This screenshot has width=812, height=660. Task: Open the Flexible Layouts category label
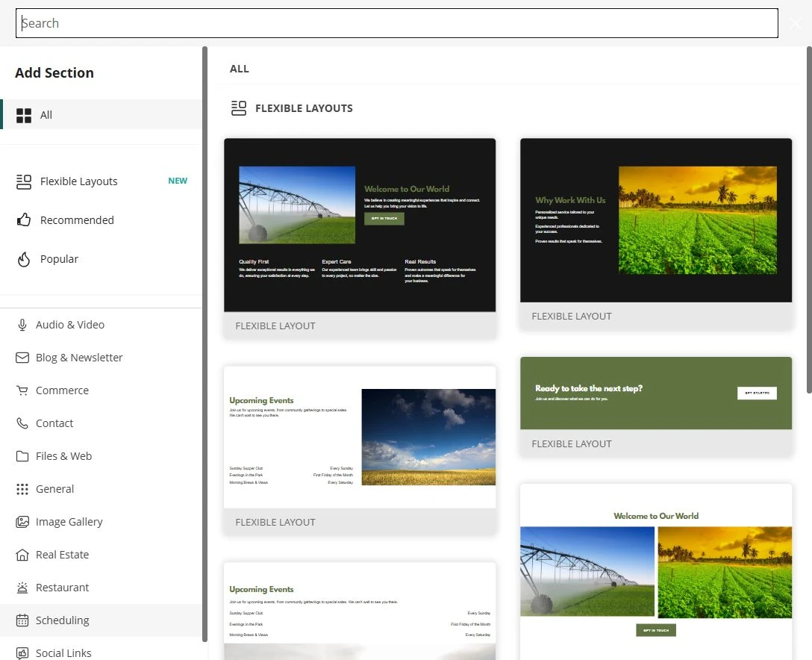(x=78, y=181)
